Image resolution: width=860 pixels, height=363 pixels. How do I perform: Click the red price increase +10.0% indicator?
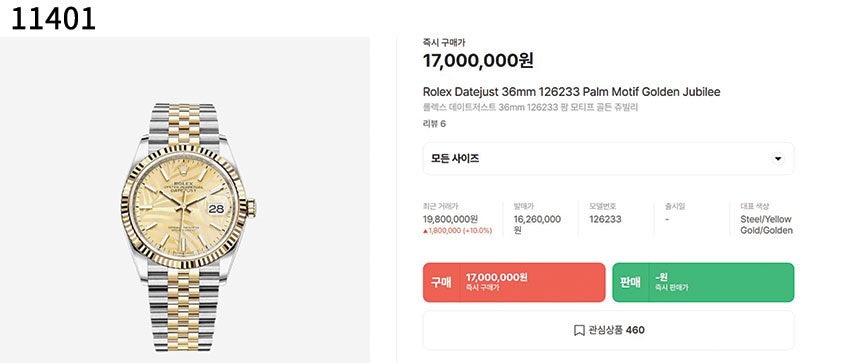click(x=457, y=231)
